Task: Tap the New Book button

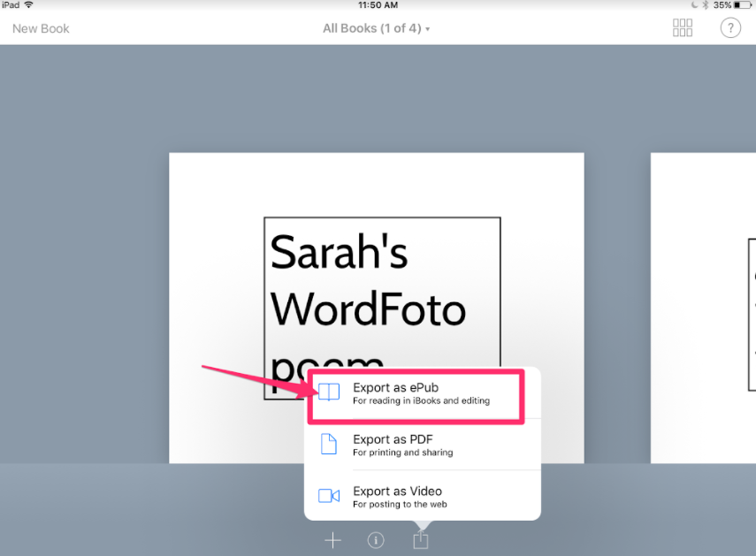Action: 41,29
